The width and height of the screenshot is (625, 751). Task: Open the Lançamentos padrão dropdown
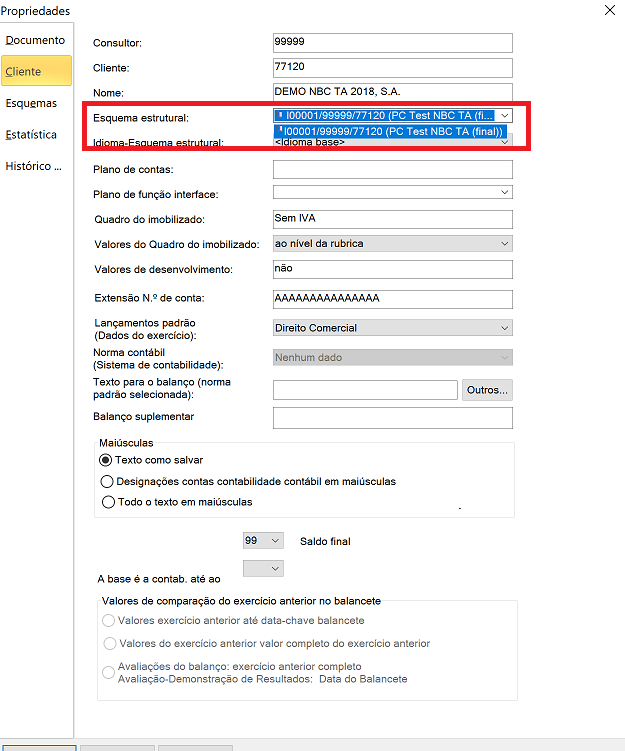pyautogui.click(x=393, y=328)
